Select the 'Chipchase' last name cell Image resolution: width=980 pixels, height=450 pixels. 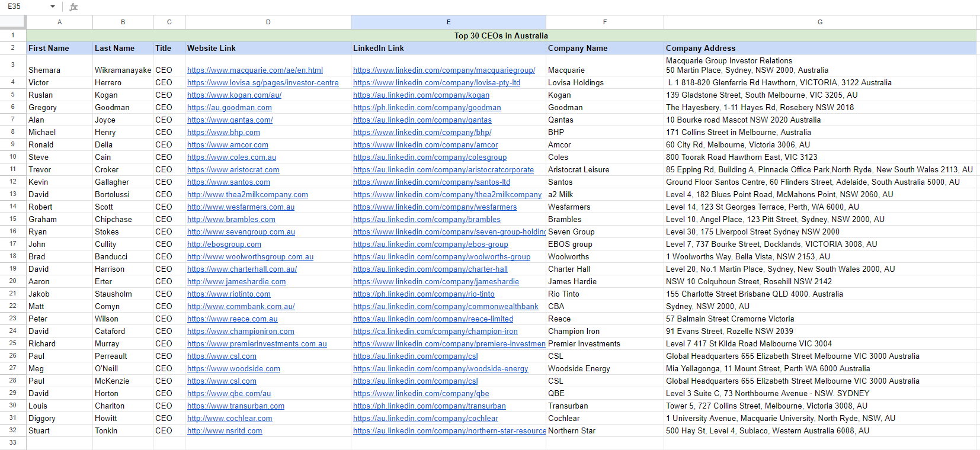point(123,220)
